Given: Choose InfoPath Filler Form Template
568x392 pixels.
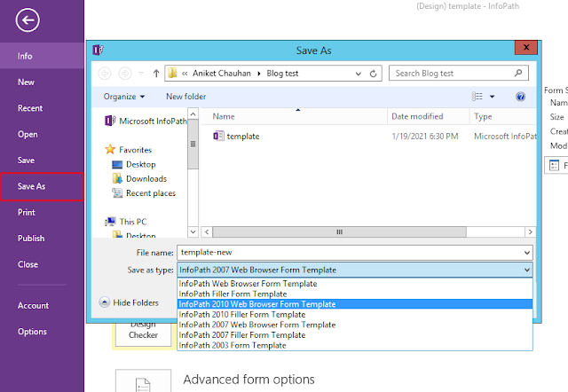Looking at the screenshot, I should click(x=355, y=294).
